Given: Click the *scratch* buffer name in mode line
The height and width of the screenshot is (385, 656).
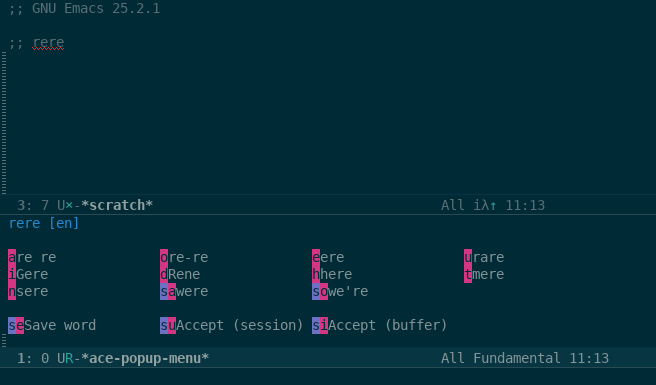Looking at the screenshot, I should [x=117, y=205].
